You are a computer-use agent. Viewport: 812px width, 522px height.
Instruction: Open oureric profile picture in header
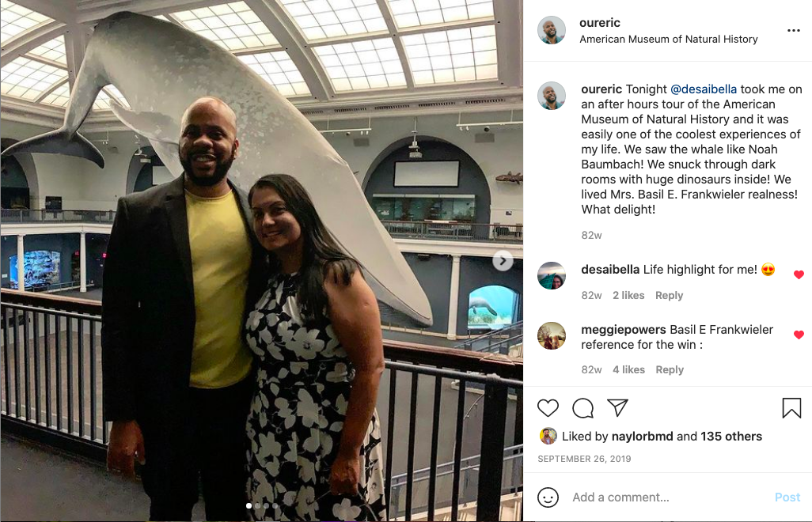click(552, 30)
